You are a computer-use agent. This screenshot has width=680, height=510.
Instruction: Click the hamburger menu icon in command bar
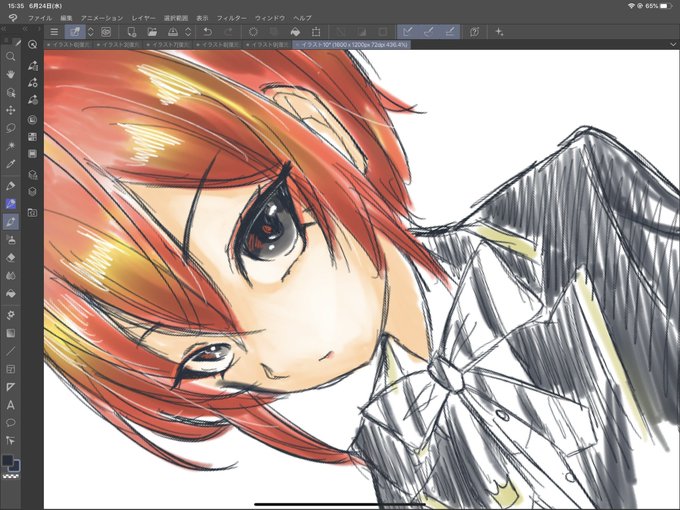click(x=54, y=32)
